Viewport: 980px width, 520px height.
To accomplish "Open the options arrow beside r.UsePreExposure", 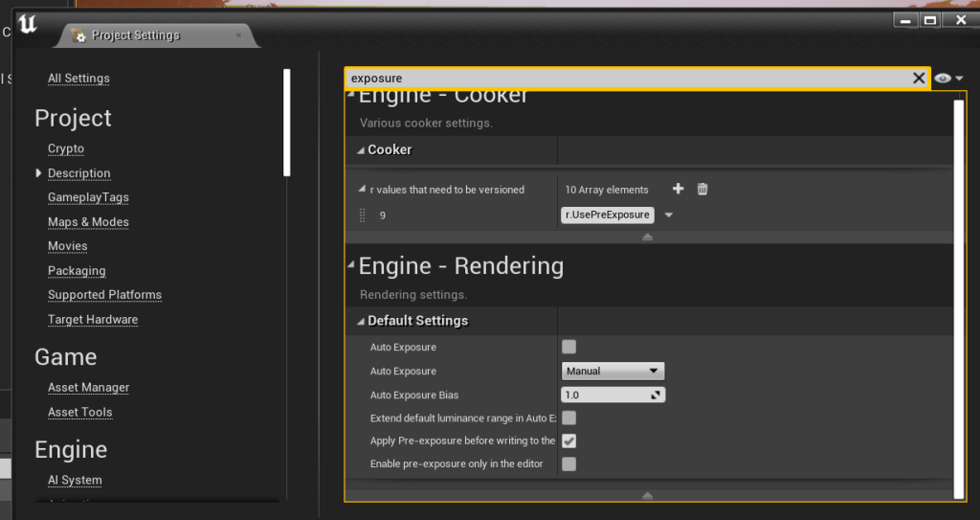I will pyautogui.click(x=668, y=215).
